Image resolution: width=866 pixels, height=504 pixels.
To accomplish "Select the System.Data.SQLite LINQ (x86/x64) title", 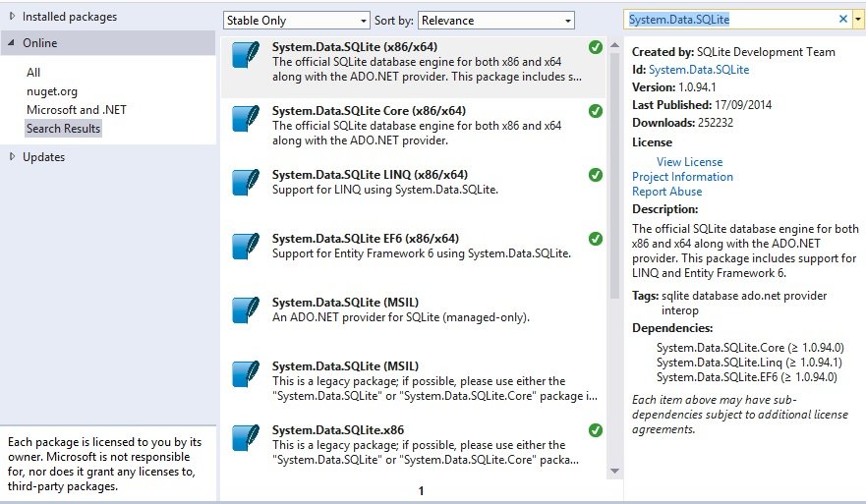I will 370,175.
